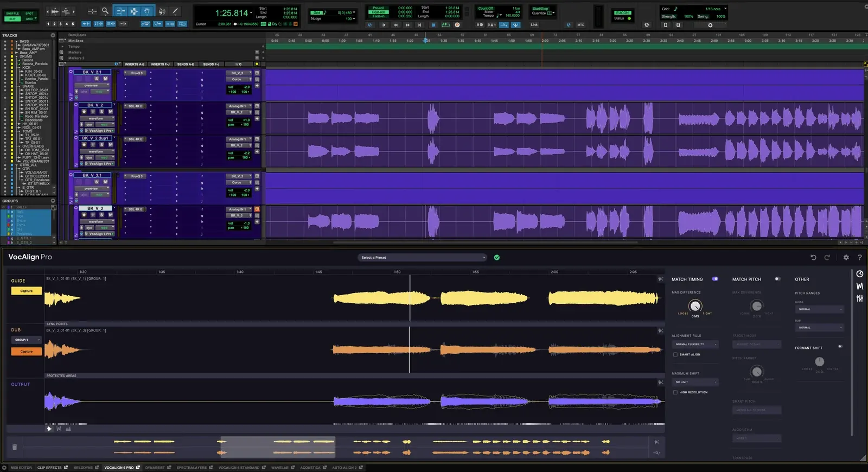Toggle the Match Timing switch

715,279
